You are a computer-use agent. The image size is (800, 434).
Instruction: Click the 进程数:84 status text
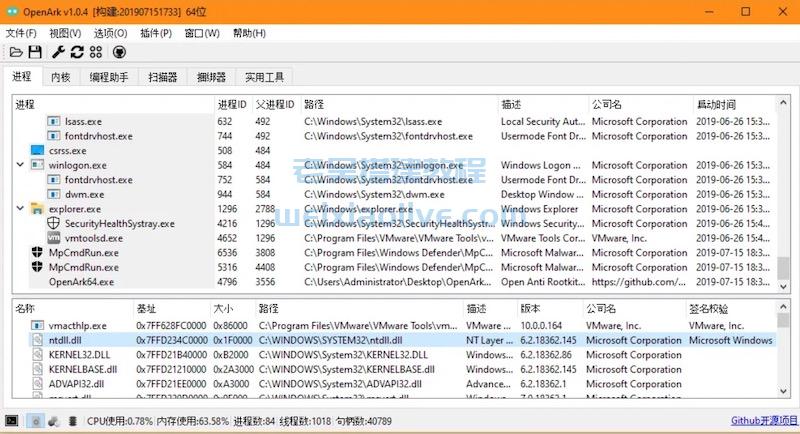pos(254,421)
